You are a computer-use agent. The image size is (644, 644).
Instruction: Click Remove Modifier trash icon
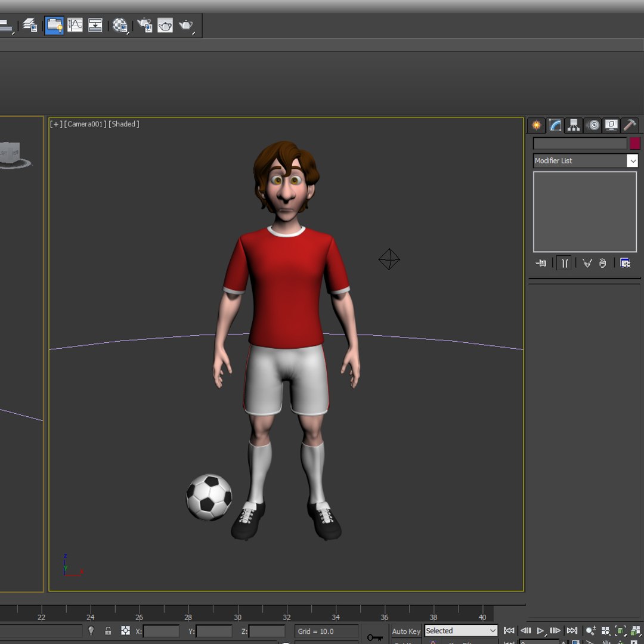point(602,264)
